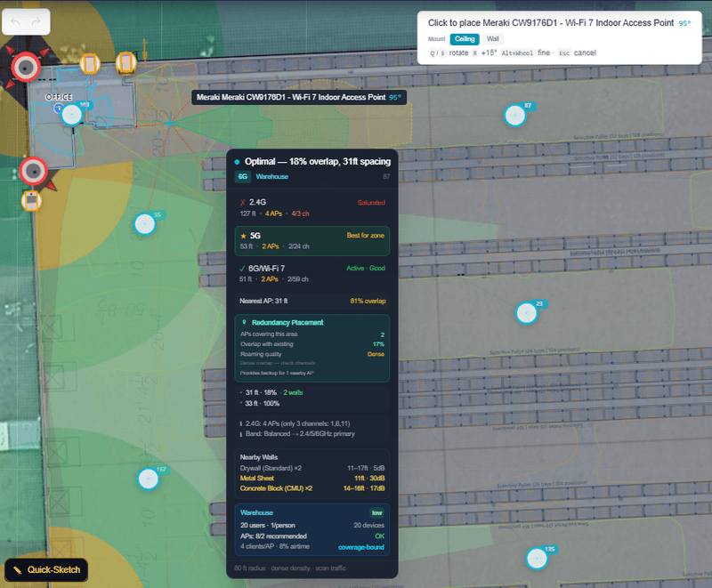Click the 'Nearest AP: 31 ft' text

(263, 301)
